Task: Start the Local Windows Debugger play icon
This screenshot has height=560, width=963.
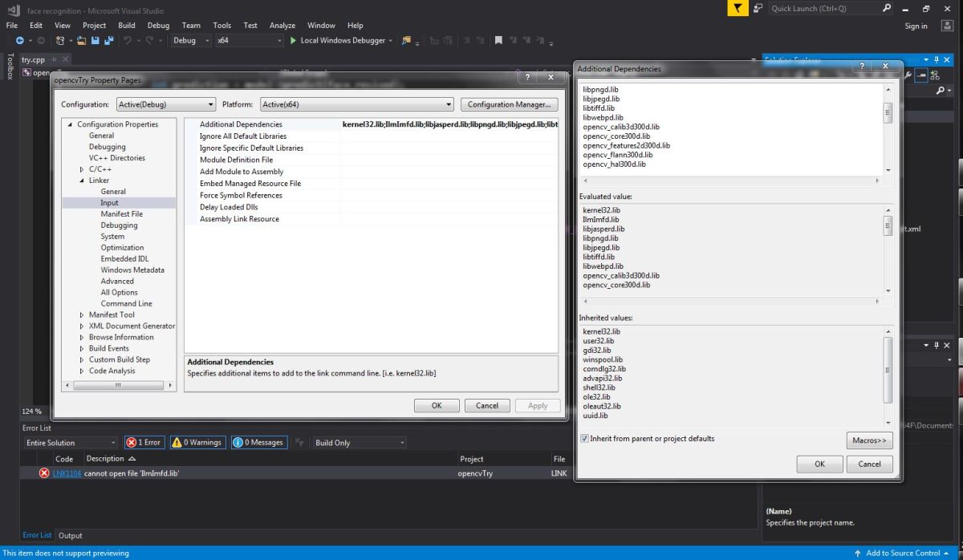Action: click(x=293, y=40)
